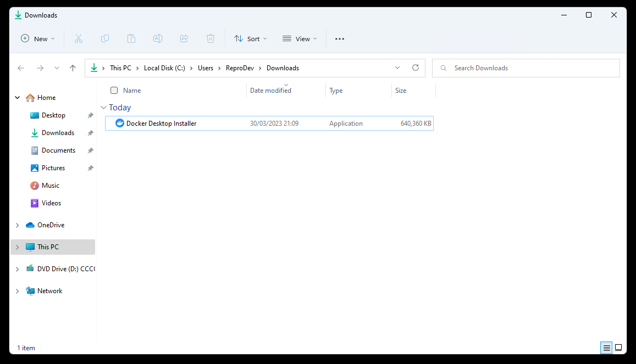Open Users folder from the address breadcrumb
The height and width of the screenshot is (364, 636).
[x=205, y=68]
